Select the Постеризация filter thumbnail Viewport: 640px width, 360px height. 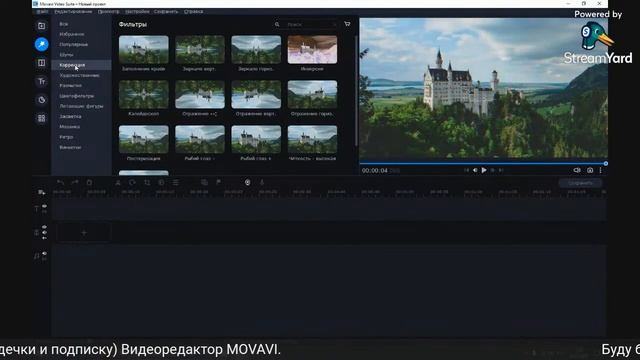(144, 139)
